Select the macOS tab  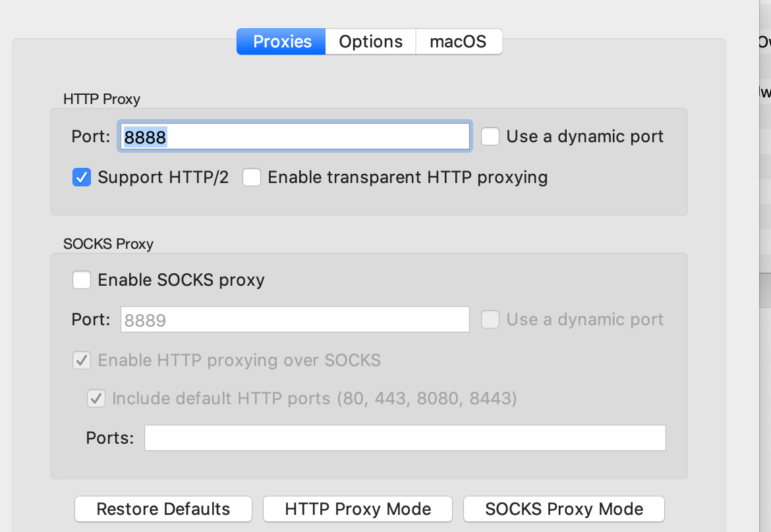point(458,41)
